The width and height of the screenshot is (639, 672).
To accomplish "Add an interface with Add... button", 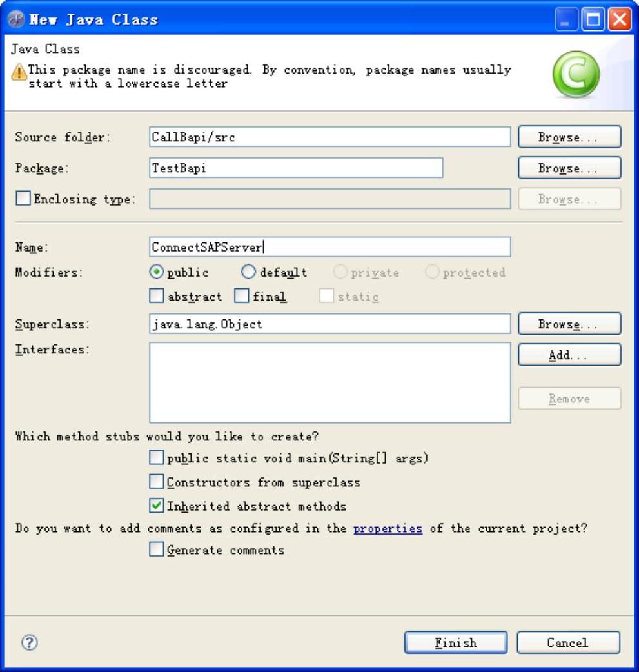I will [x=569, y=355].
